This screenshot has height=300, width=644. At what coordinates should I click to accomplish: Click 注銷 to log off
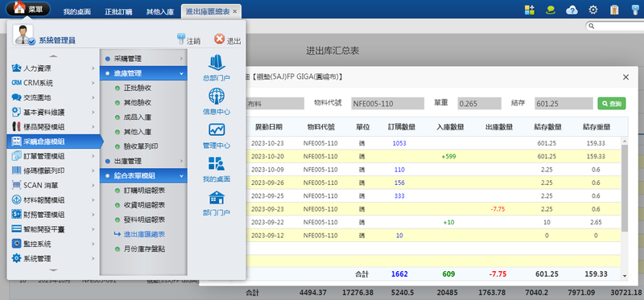(188, 39)
